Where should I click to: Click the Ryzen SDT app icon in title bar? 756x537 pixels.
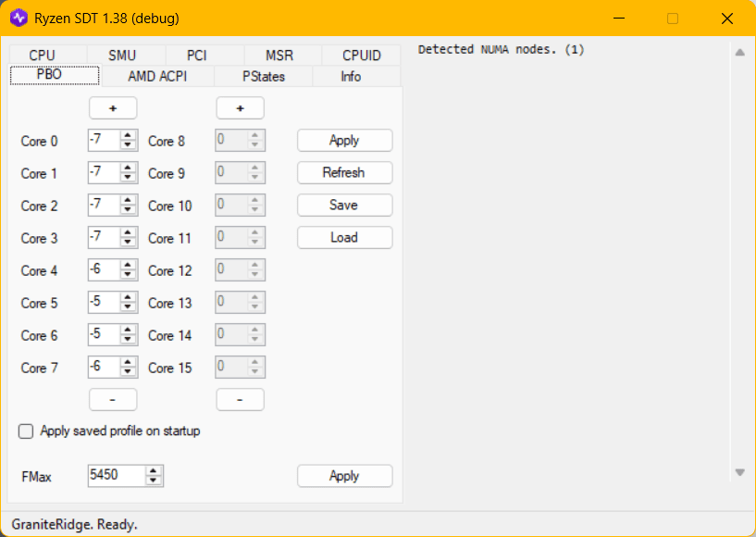[x=19, y=19]
